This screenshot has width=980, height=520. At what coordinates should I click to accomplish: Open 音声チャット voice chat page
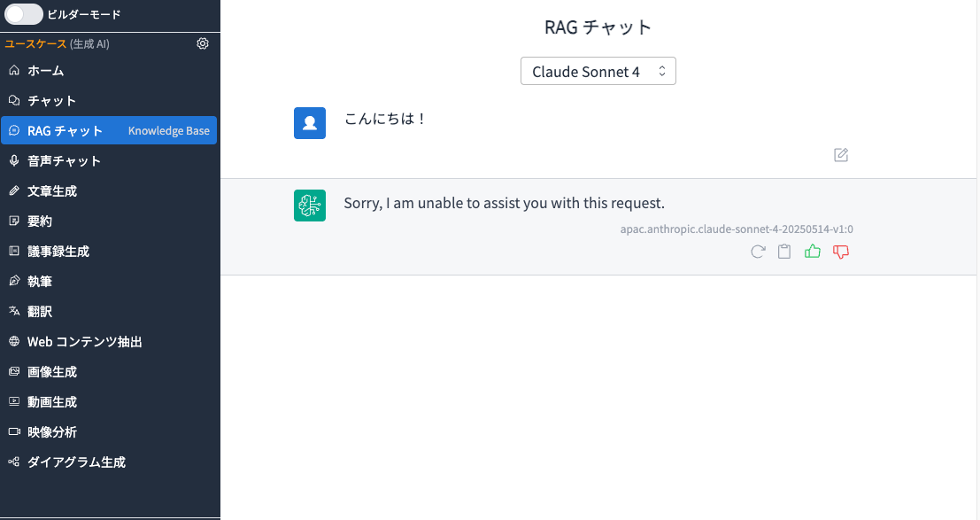64,161
